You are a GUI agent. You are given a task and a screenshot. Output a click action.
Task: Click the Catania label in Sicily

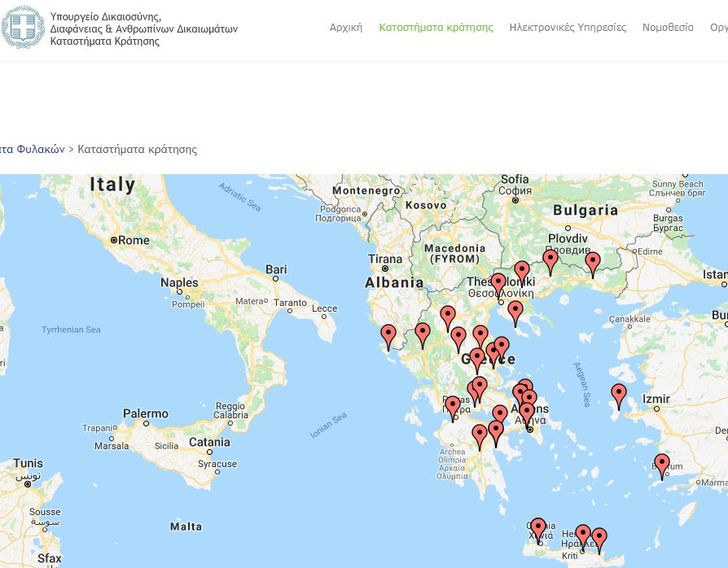coord(209,442)
